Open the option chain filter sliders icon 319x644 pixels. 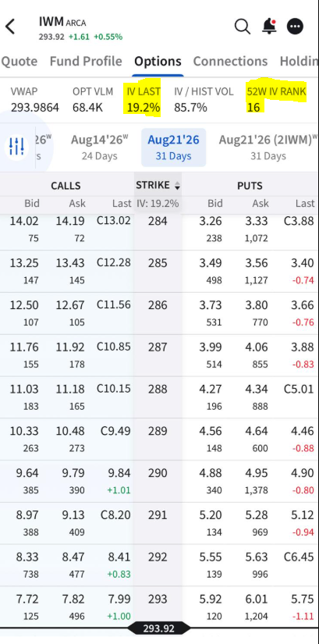[x=16, y=146]
